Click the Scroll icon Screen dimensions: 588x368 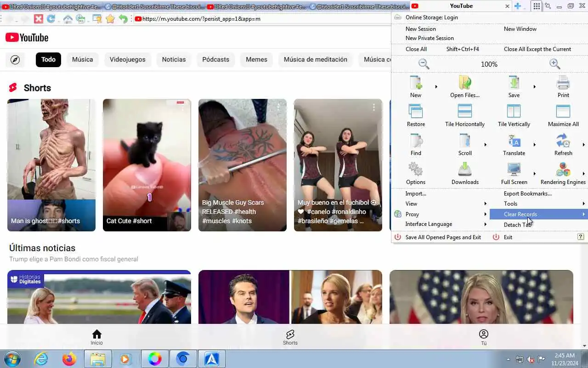tap(465, 141)
